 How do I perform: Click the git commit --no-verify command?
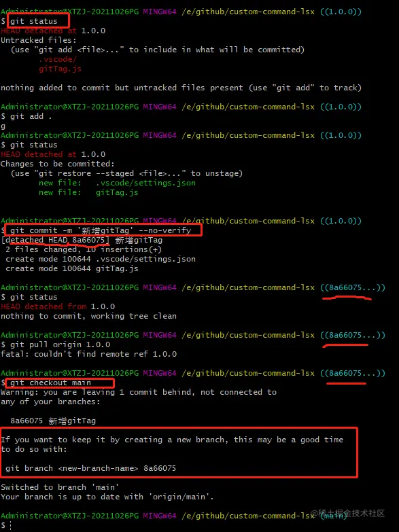[x=101, y=230]
